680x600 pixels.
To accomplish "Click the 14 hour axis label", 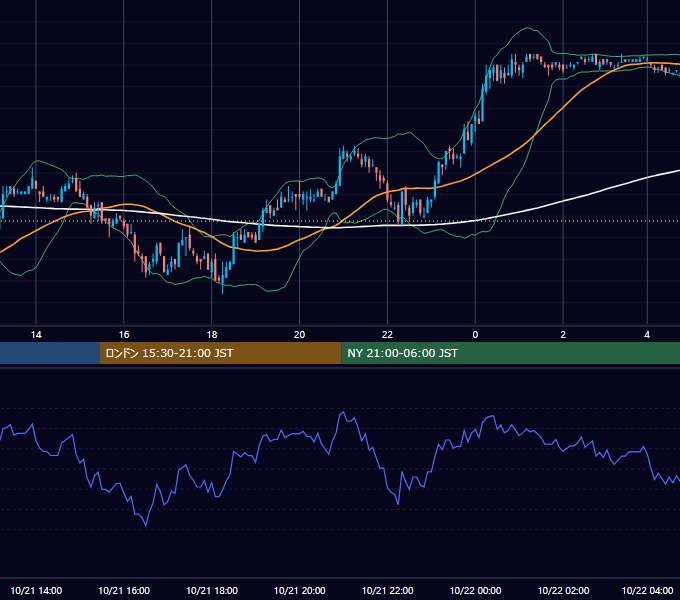I will [x=36, y=335].
